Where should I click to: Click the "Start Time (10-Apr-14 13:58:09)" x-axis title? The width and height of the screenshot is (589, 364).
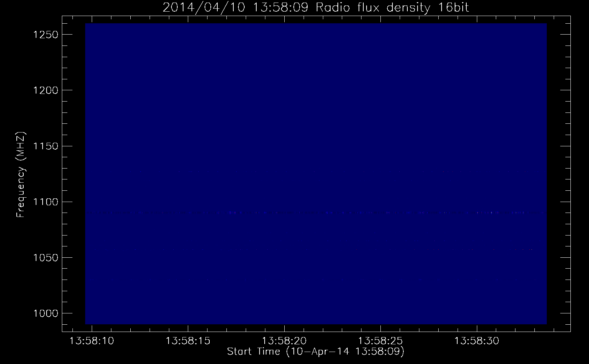(x=316, y=352)
